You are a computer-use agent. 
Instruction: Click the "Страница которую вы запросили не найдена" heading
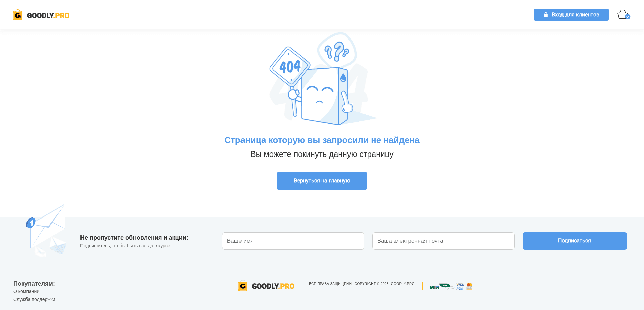(322, 140)
